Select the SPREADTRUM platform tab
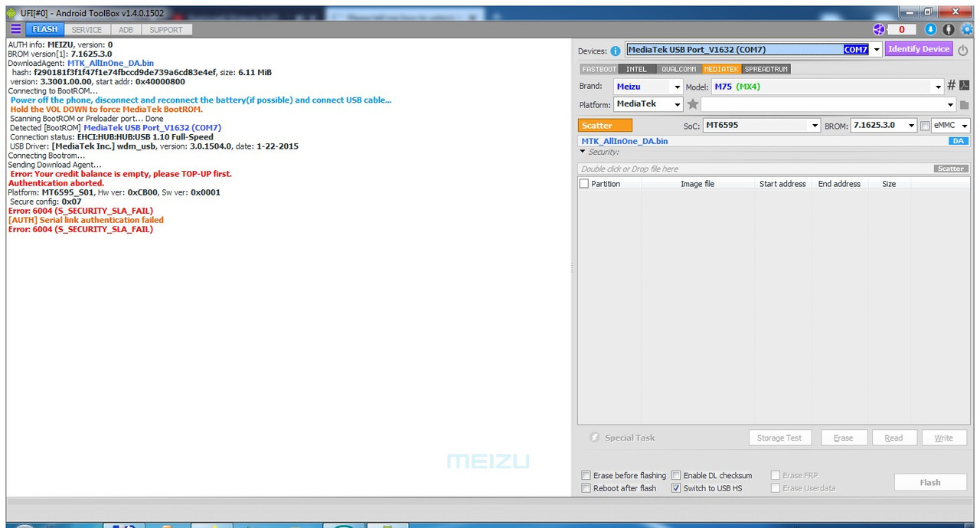Viewport: 980px width, 528px height. 766,69
